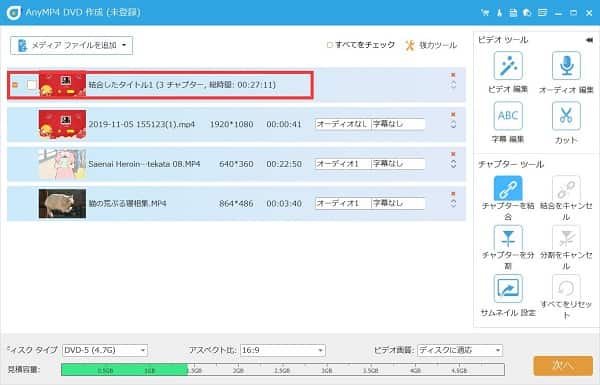Click the 1920*1080 resolution value
Viewport: 600px width, 385px height.
231,124
